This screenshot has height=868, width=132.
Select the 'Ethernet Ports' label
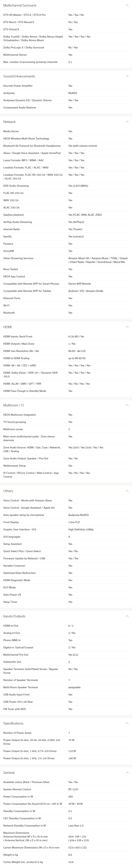point(12,298)
